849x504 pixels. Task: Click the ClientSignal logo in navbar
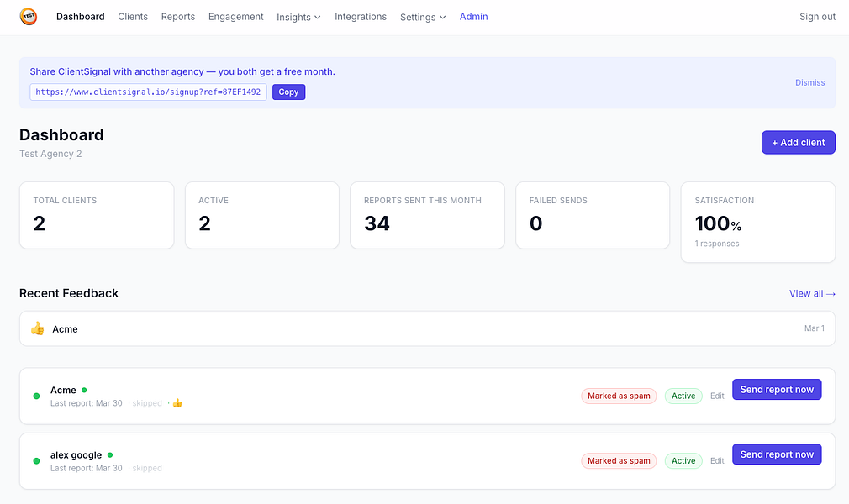point(28,17)
